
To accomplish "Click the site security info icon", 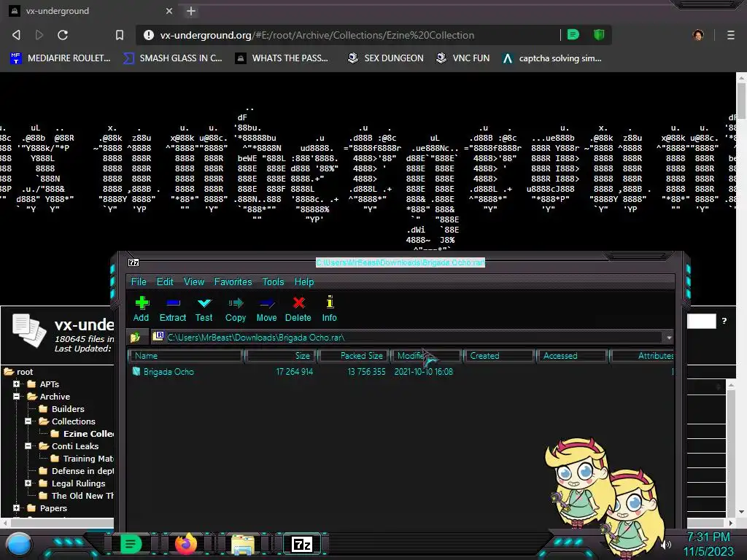I will pos(149,35).
